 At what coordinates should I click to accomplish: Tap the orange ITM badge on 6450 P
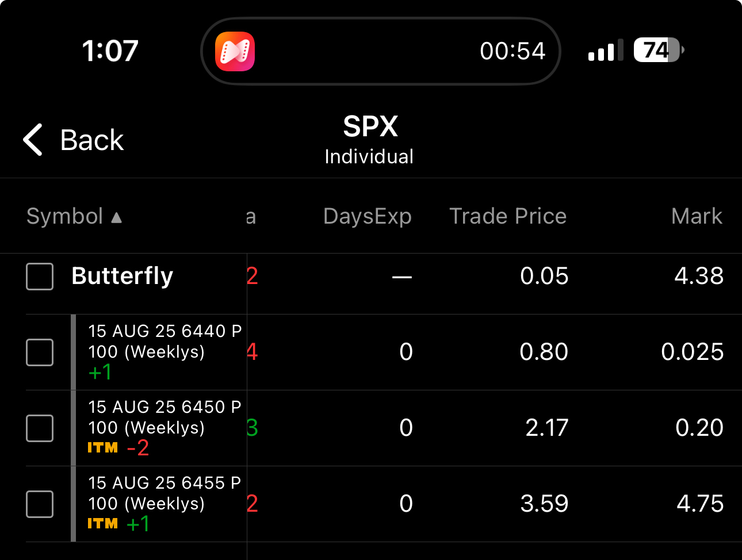102,448
